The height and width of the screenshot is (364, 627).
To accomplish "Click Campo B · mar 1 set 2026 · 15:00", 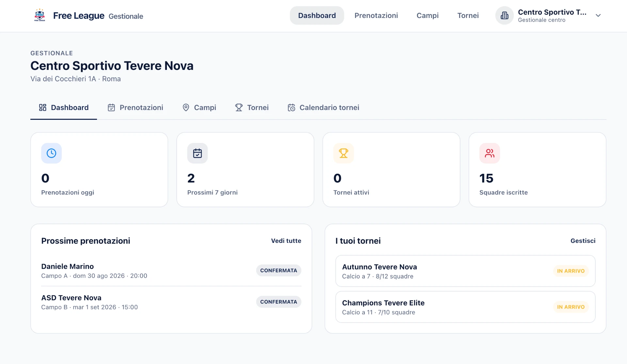I will tap(89, 307).
